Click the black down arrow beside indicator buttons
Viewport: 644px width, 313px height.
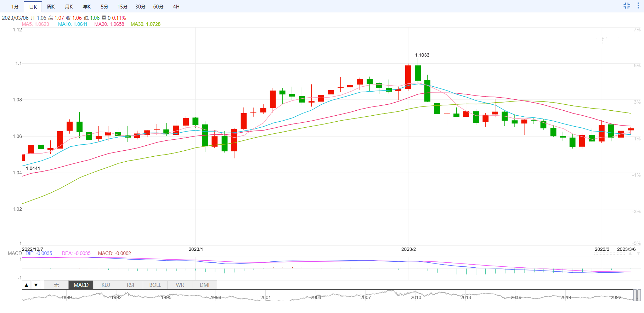click(36, 285)
